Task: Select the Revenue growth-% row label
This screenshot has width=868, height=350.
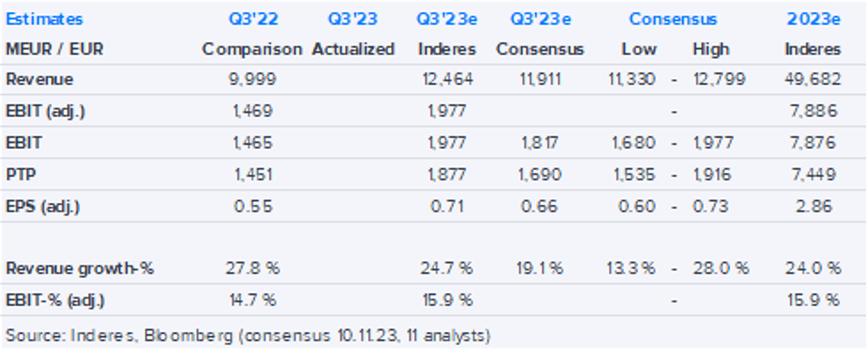Action: [80, 269]
